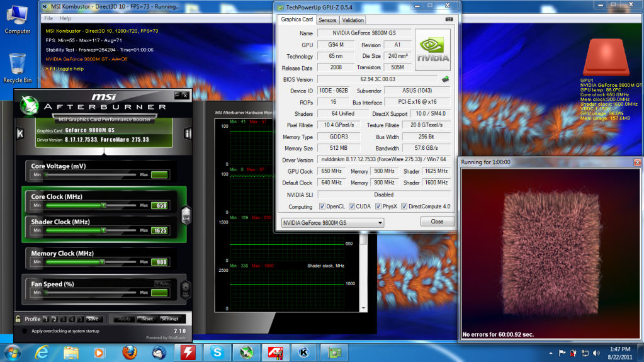The width and height of the screenshot is (644, 362).
Task: Click the Core Clock slider handle
Action: point(103,205)
